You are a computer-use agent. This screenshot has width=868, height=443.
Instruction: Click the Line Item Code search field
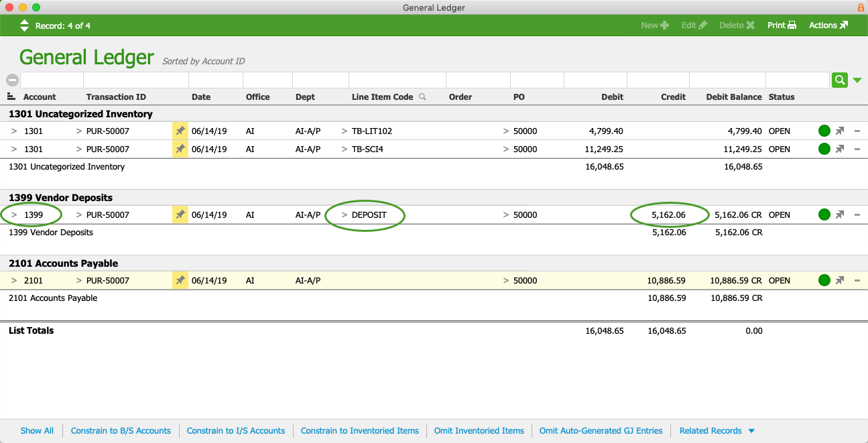(397, 80)
